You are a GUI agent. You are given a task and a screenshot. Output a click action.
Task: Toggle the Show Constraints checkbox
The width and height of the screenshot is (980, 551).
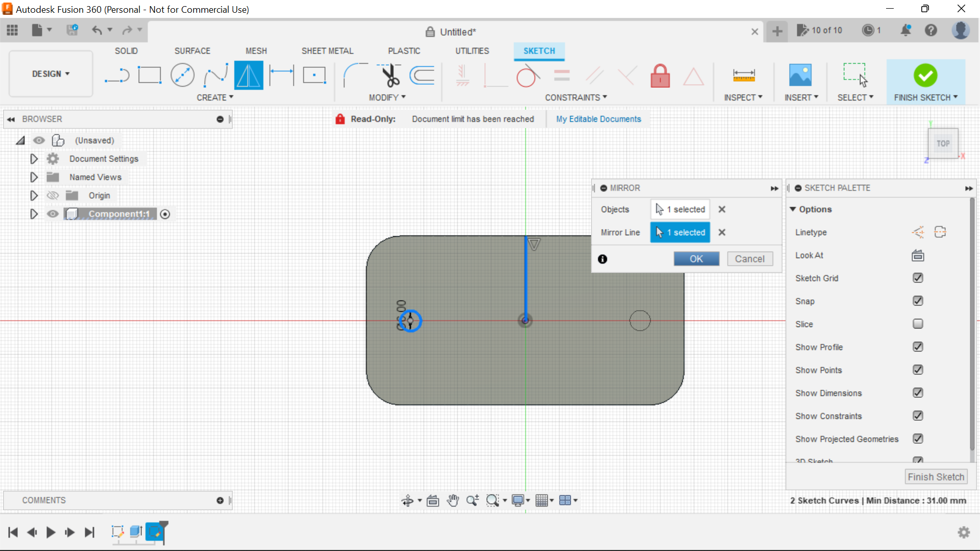click(918, 416)
